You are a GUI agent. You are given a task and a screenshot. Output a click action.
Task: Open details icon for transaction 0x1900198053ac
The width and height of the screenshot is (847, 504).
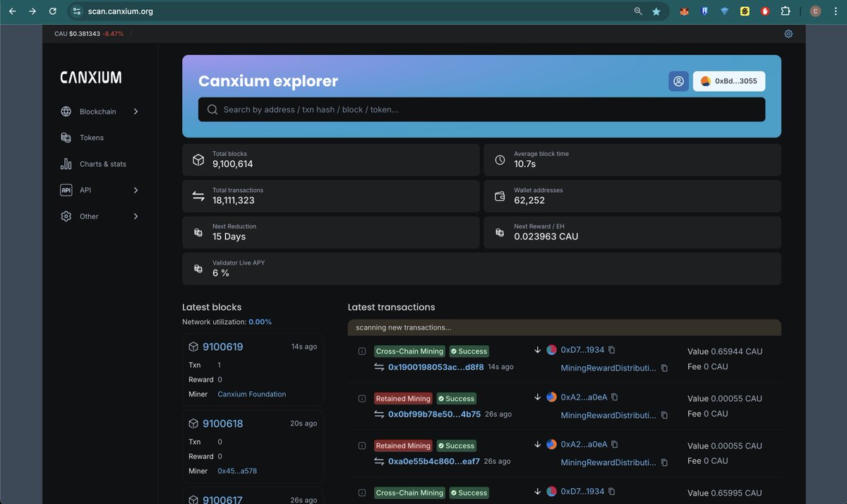(362, 352)
